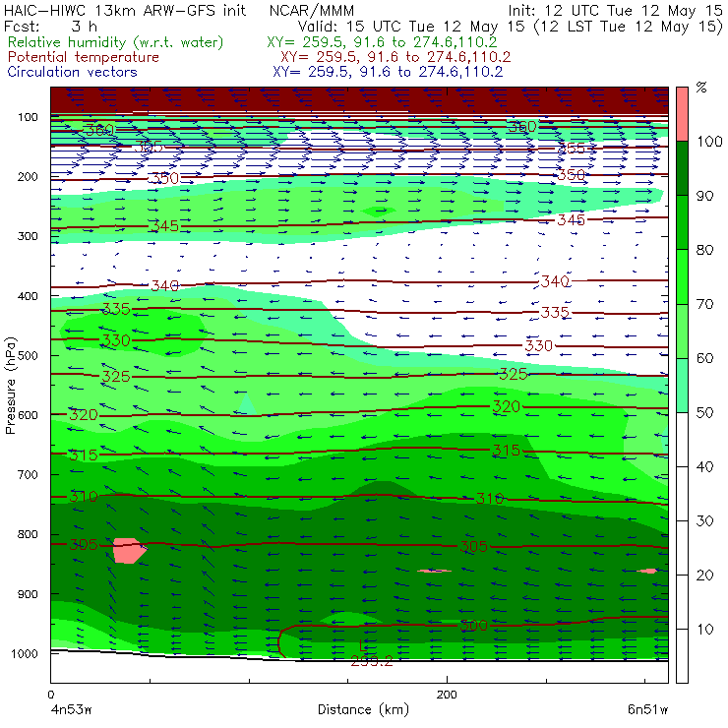
Task: Click the '300' K red contour label
Action: point(473,626)
